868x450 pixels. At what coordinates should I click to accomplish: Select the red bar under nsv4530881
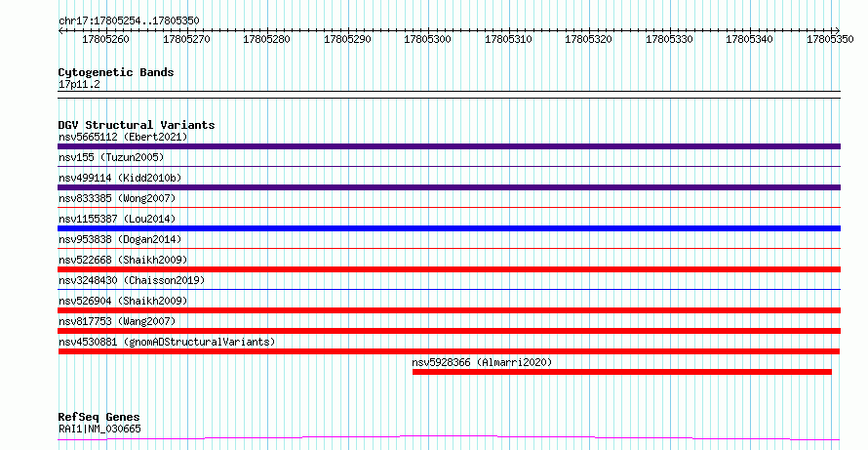pos(449,351)
